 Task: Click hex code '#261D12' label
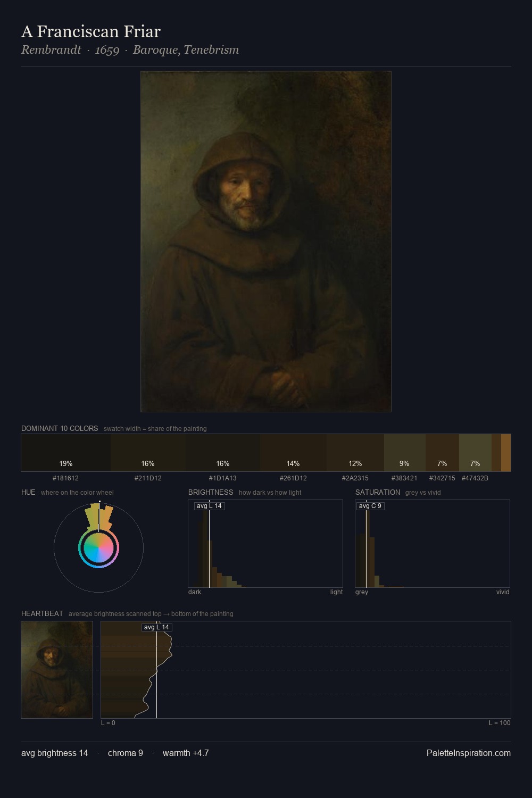click(x=293, y=478)
